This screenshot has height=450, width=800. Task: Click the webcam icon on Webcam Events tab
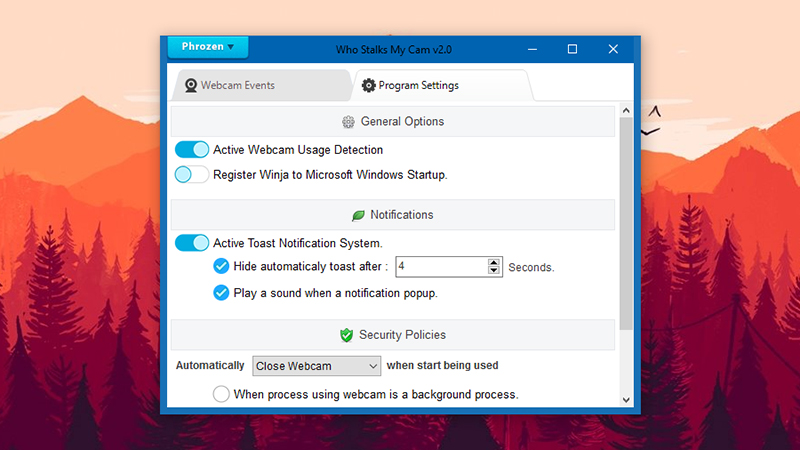pyautogui.click(x=191, y=86)
